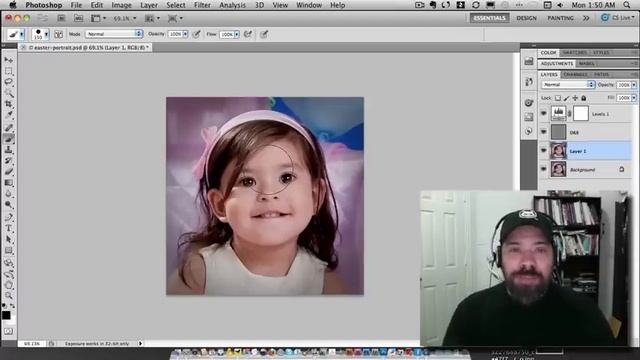Image resolution: width=640 pixels, height=360 pixels.
Task: Open the layer blend mode dropdown
Action: click(x=568, y=84)
